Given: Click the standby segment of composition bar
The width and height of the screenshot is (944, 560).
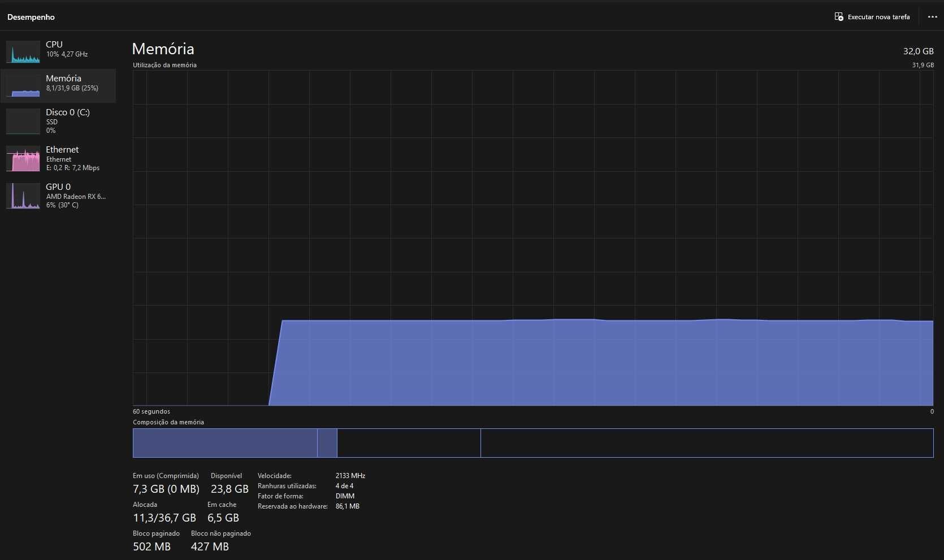Looking at the screenshot, I should point(409,443).
